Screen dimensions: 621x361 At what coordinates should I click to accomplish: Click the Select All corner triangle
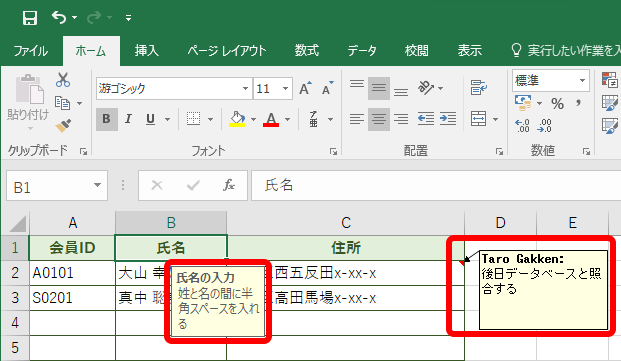pos(17,223)
